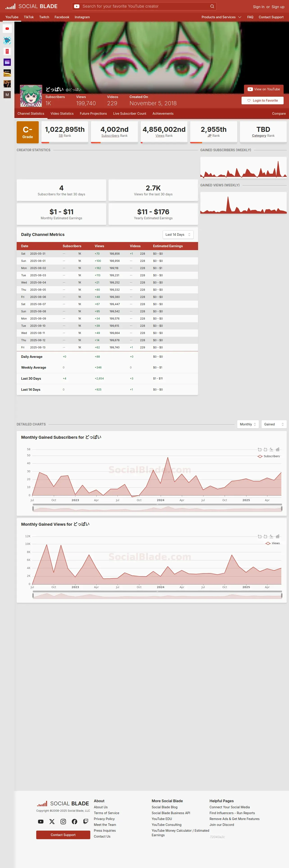Select the Twitch platform tab
The width and height of the screenshot is (289, 868).
pos(44,17)
